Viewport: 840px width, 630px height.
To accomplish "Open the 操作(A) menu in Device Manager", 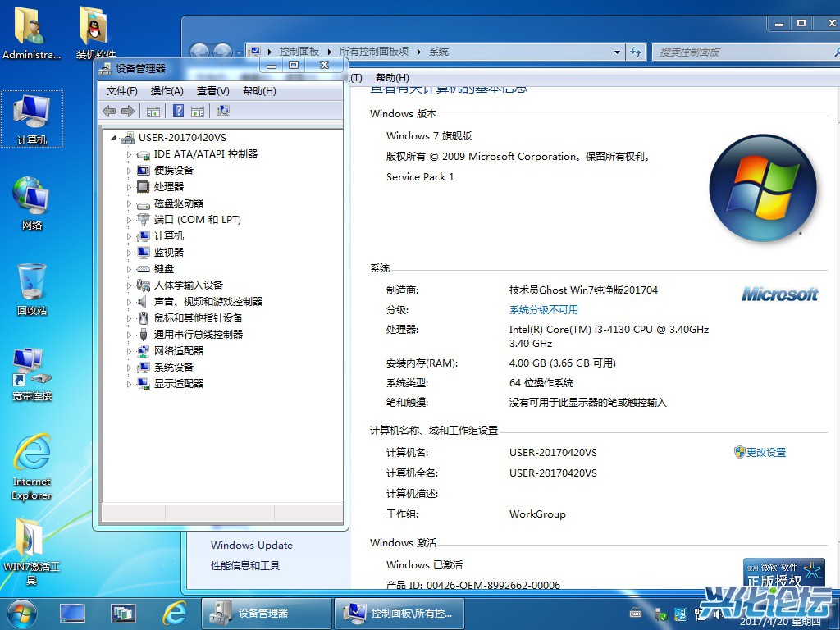I will click(167, 90).
